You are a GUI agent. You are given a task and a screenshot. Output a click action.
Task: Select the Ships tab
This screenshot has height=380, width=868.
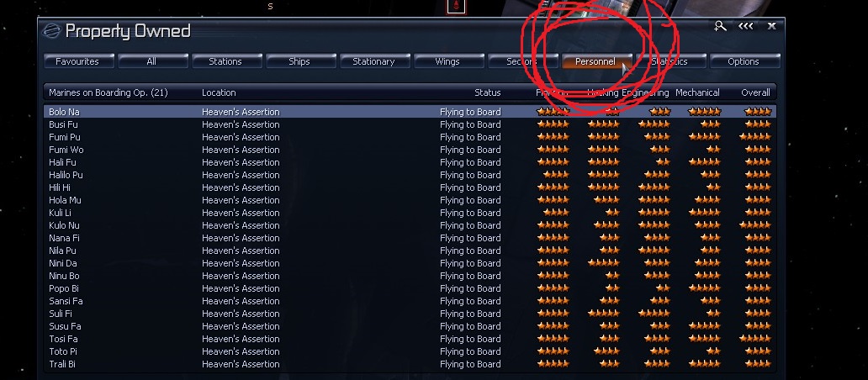pos(299,61)
